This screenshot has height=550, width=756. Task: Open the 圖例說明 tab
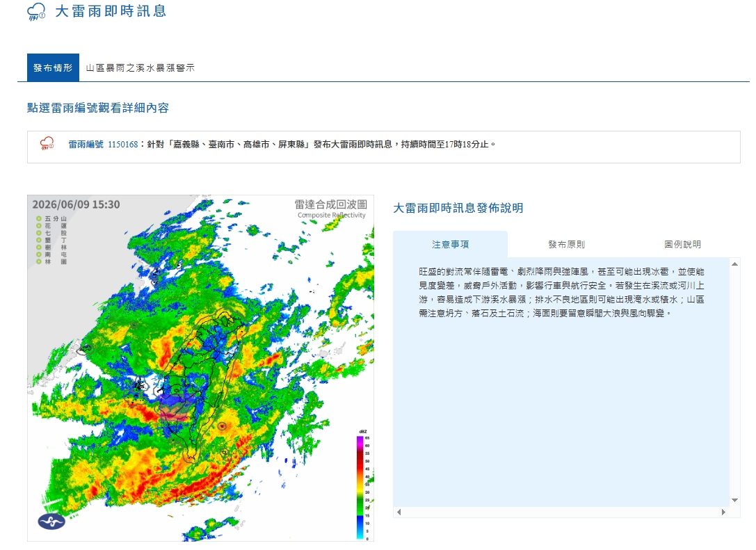tap(682, 244)
